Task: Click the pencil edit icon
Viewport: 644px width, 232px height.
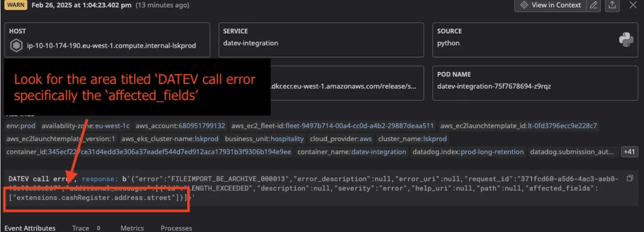Action: tap(594, 5)
